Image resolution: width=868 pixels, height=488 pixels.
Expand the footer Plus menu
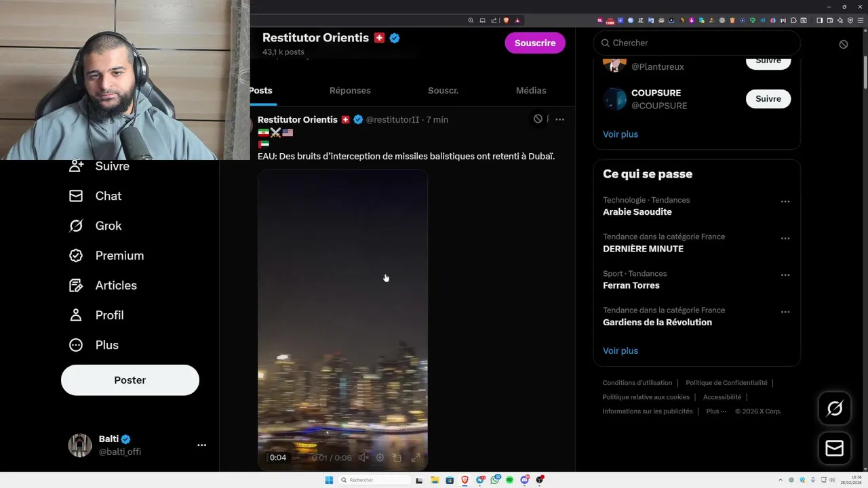(x=716, y=411)
